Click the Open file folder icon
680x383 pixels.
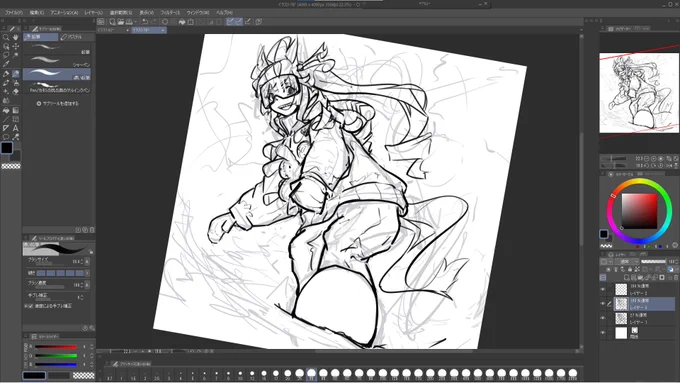[121, 21]
